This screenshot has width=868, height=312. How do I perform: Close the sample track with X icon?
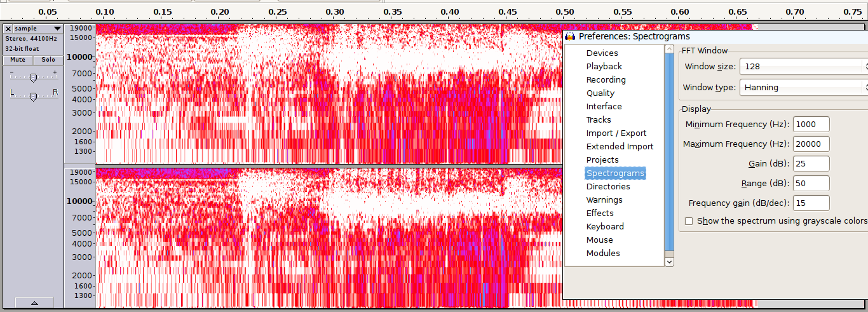click(x=8, y=29)
